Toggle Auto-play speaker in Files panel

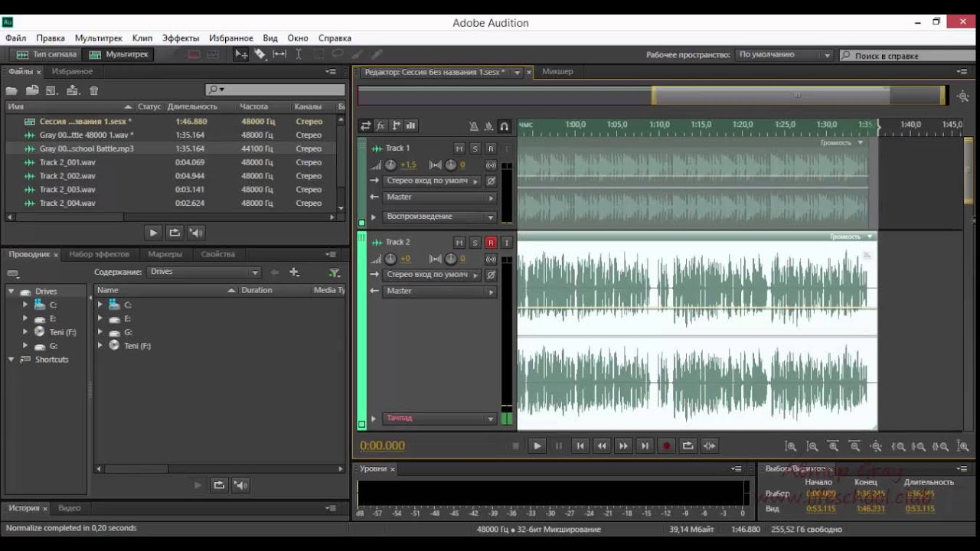pyautogui.click(x=196, y=233)
